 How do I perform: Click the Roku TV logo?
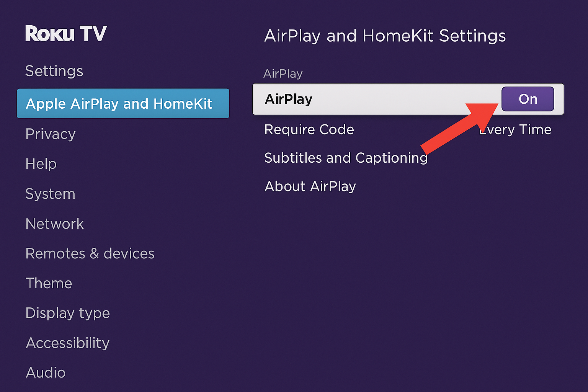[x=66, y=33]
